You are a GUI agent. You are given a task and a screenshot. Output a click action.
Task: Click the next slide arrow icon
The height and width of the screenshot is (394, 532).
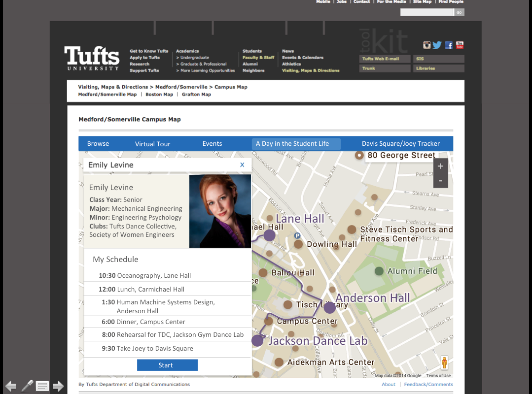tap(58, 386)
